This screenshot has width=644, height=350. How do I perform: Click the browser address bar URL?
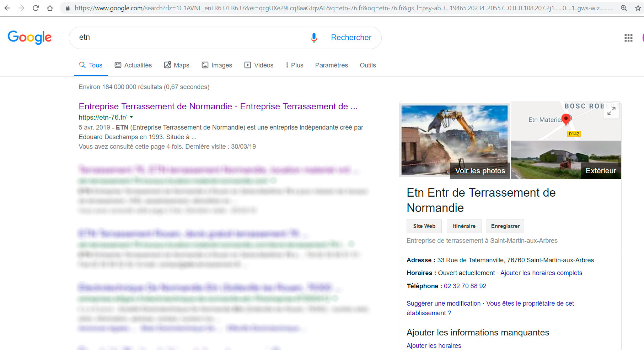(344, 8)
